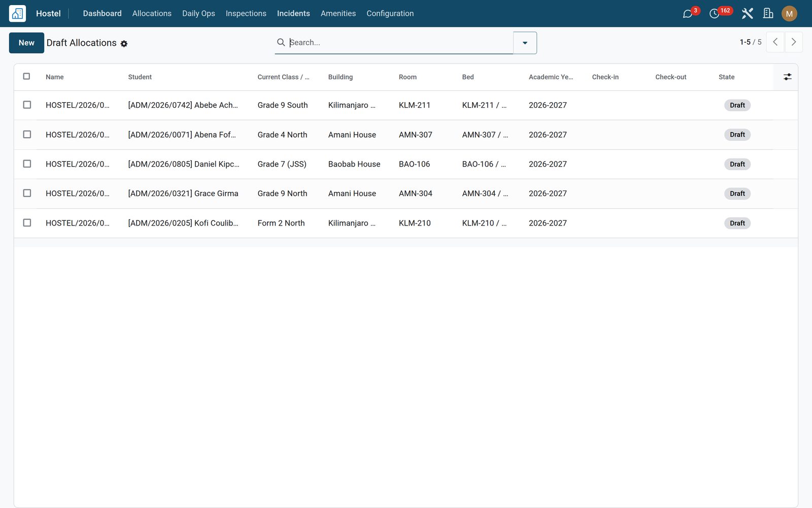Toggle the select-all header checkbox
812x508 pixels.
click(27, 76)
